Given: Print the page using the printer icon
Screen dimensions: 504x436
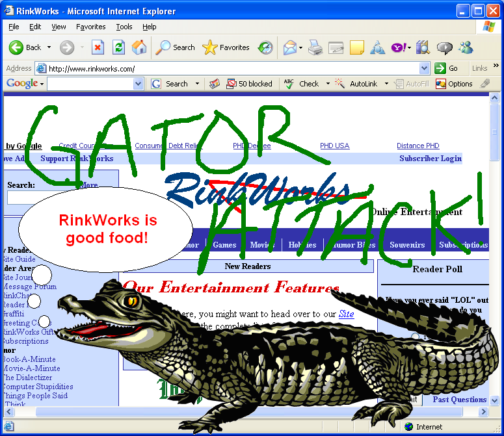Looking at the screenshot, I should coord(315,48).
